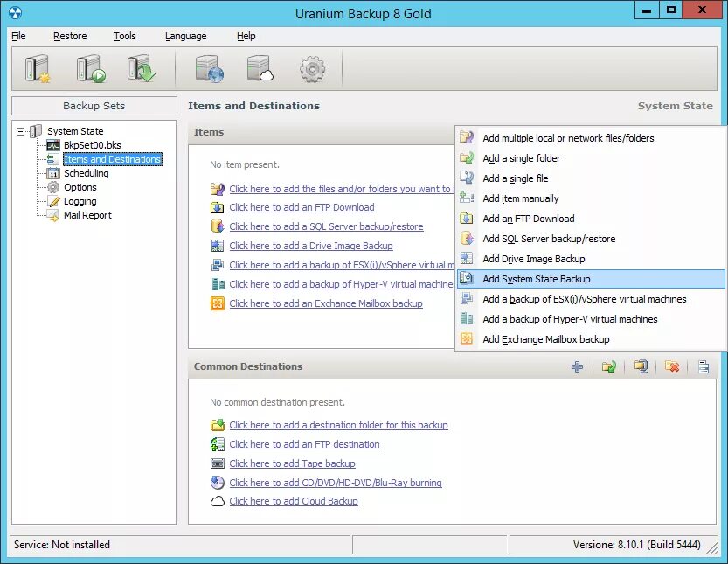Choose Add an FTP Download menu entry

[x=591, y=219]
